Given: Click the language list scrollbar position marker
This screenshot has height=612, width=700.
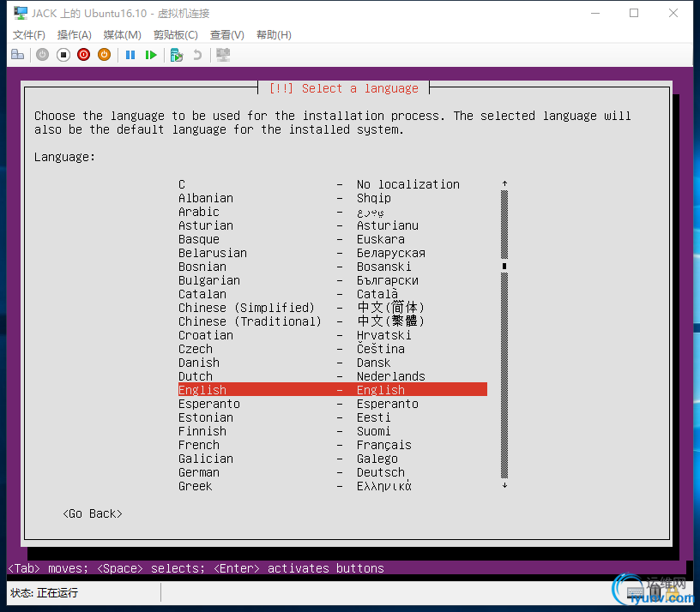Looking at the screenshot, I should pos(504,267).
